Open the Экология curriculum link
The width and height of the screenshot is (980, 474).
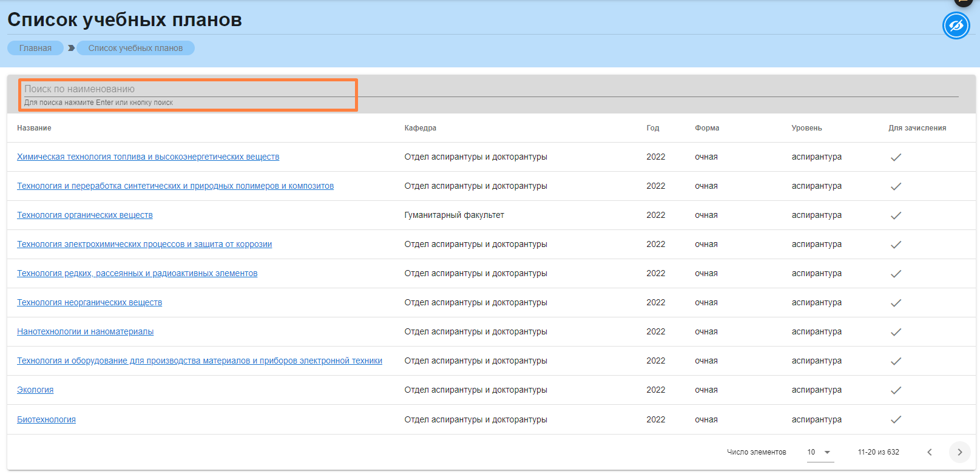point(35,390)
